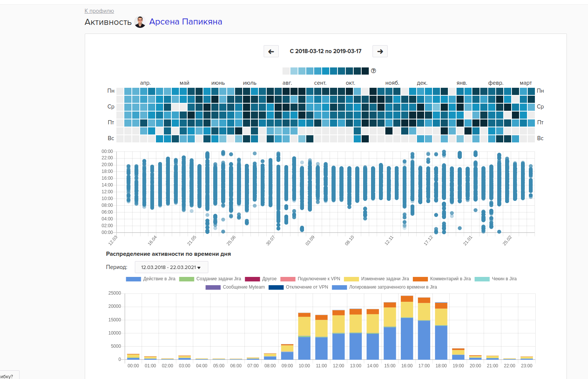Click the 10:00 bar in the hourly activity chart
Screen dimensions: 588x379
304,336
